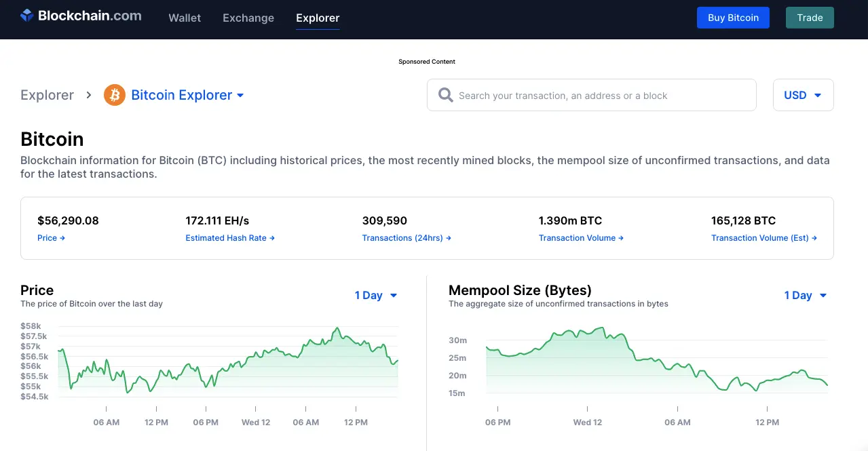Click the Price chart heading

pos(37,290)
